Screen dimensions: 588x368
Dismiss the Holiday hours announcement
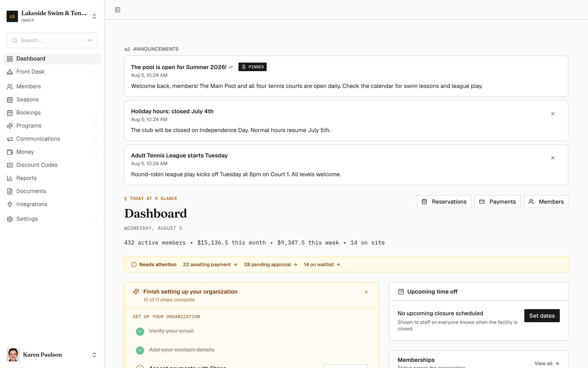[553, 114]
